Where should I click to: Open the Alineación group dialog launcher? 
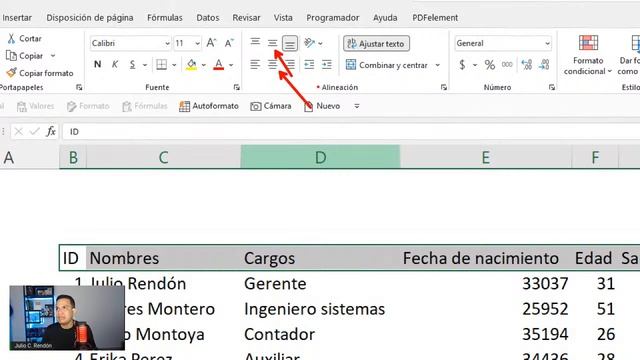click(444, 87)
